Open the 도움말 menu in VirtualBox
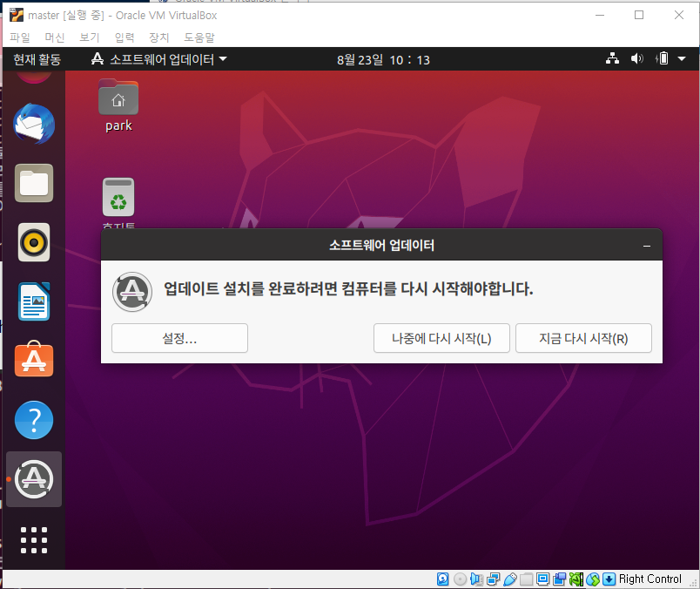This screenshot has height=589, width=700. coord(199,37)
